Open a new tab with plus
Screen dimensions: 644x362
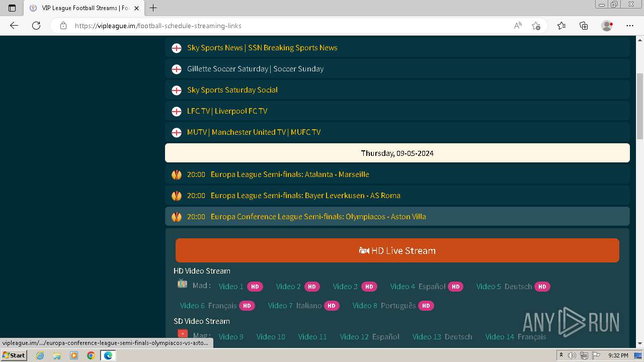click(153, 8)
